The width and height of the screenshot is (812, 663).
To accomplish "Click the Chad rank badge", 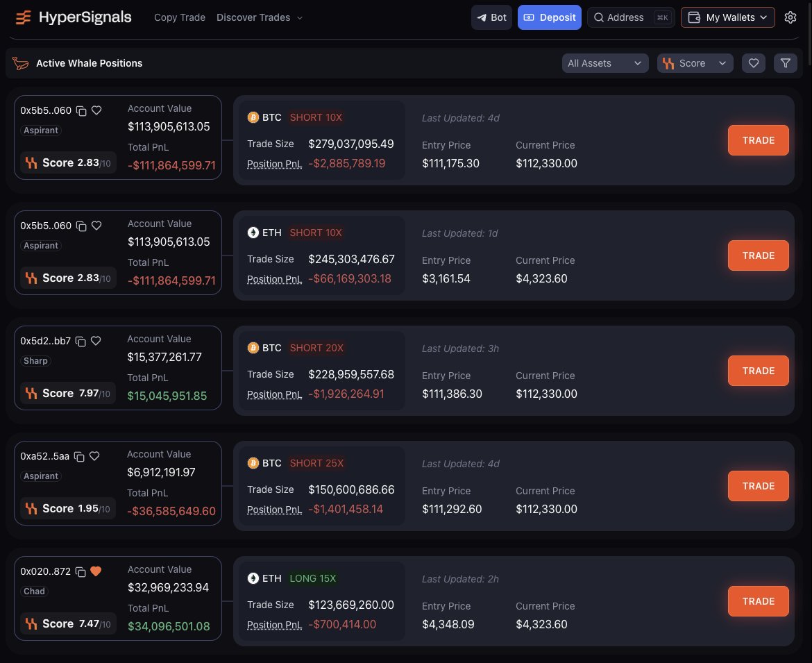I will pos(34,591).
